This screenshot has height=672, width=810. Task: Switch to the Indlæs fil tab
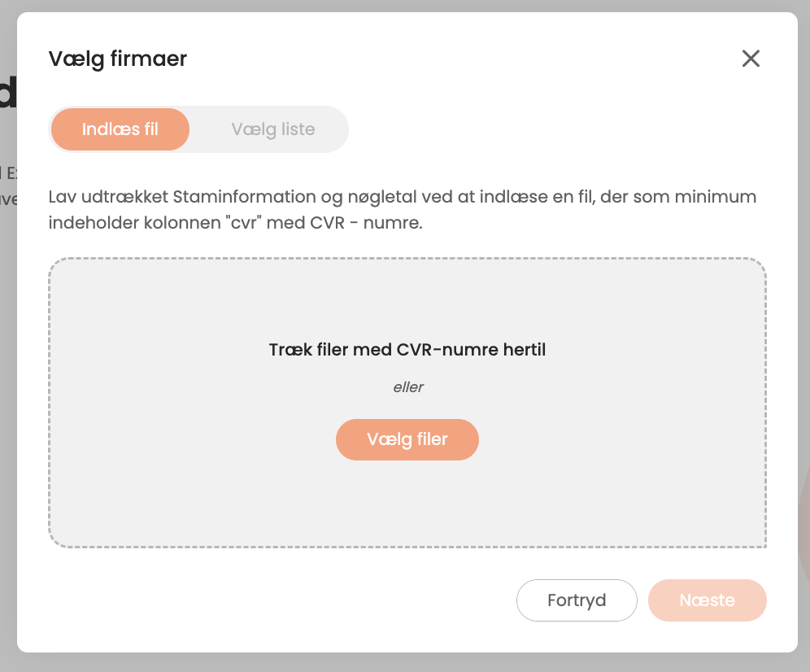coord(120,129)
